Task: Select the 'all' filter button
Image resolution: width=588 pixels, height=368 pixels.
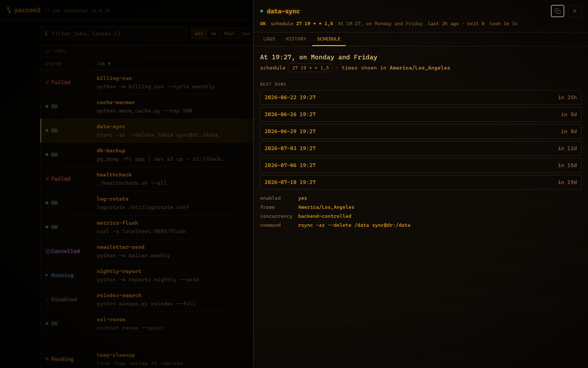Action: [199, 34]
